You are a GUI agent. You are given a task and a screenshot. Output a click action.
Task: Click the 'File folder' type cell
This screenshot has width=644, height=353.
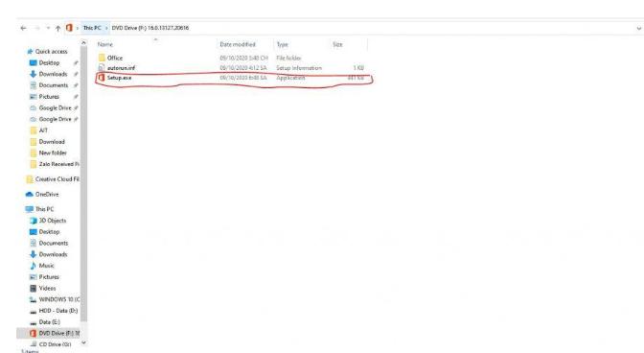tap(288, 58)
